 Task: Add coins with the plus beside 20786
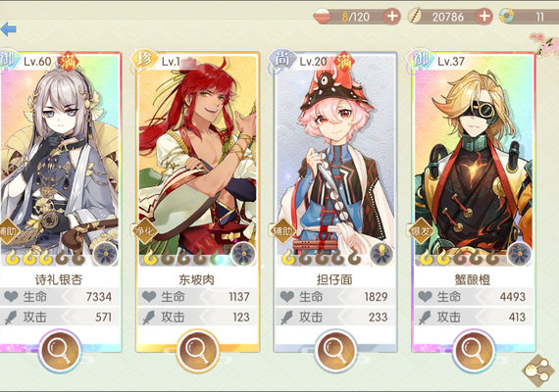(484, 17)
